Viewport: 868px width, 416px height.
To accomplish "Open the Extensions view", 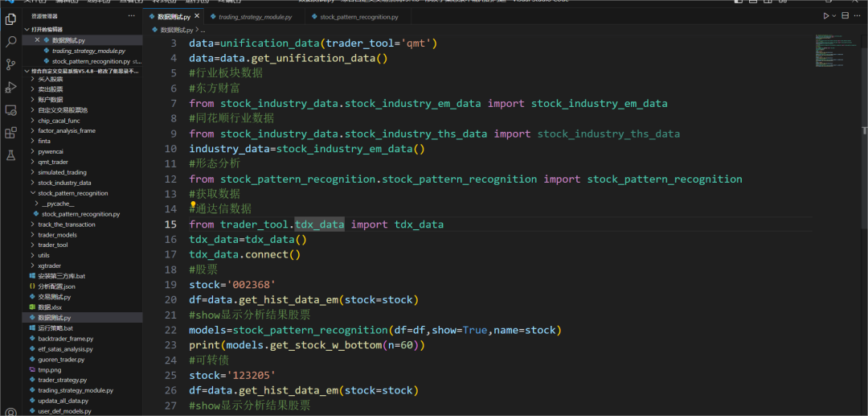I will (x=10, y=133).
